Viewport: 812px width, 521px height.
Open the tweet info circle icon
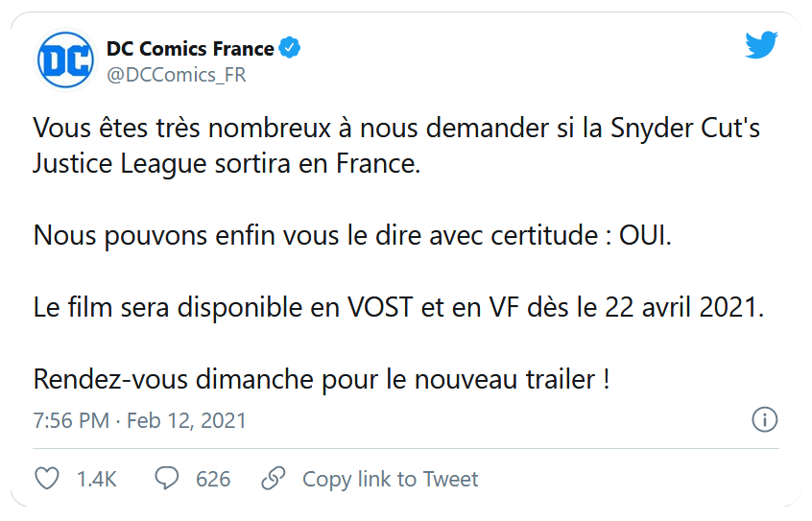click(x=764, y=419)
